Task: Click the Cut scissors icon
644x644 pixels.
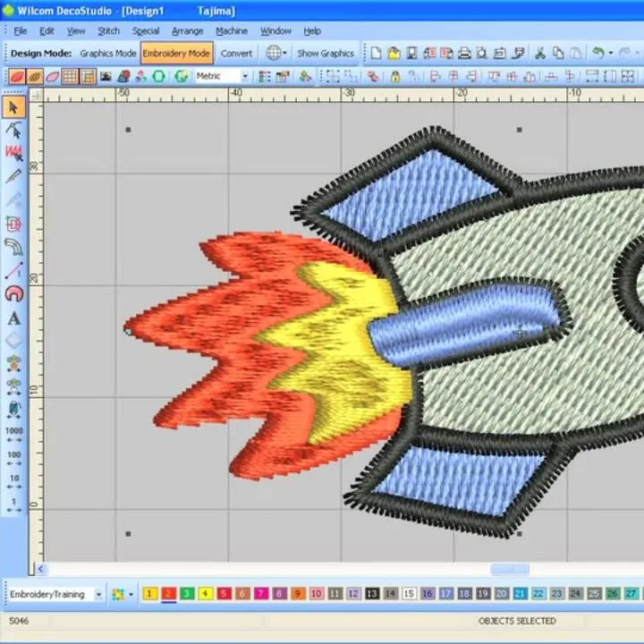Action: 540,53
